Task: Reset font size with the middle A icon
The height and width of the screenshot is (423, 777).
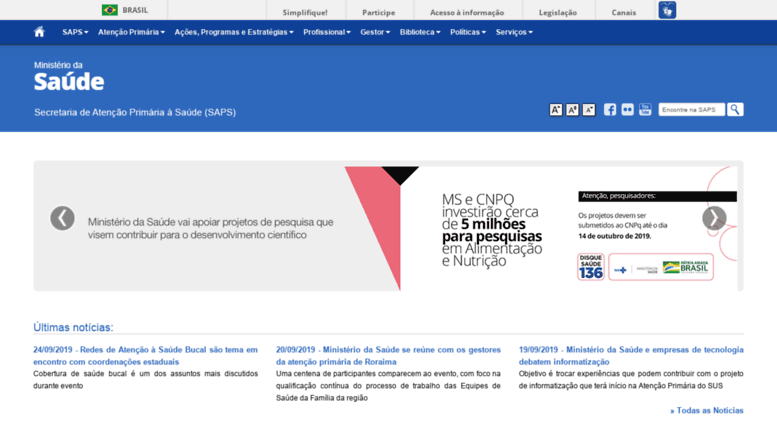Action: point(572,110)
